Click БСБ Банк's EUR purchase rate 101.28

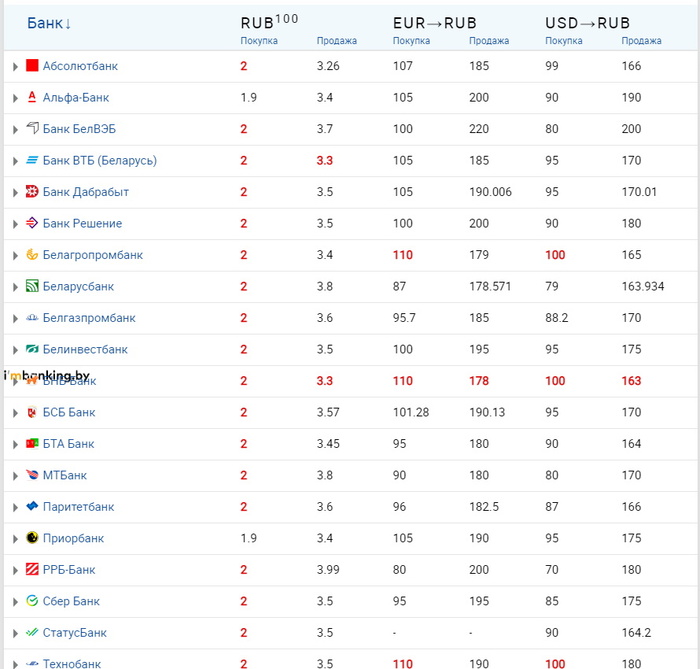[411, 412]
